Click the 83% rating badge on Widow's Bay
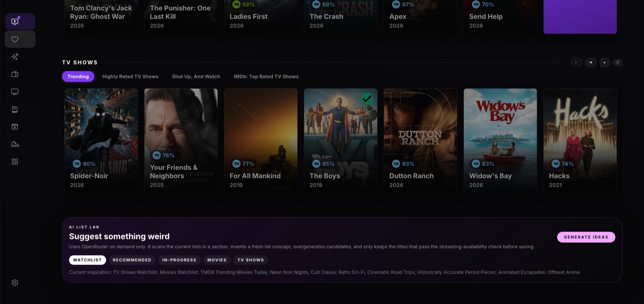The width and height of the screenshot is (644, 304). tap(483, 164)
